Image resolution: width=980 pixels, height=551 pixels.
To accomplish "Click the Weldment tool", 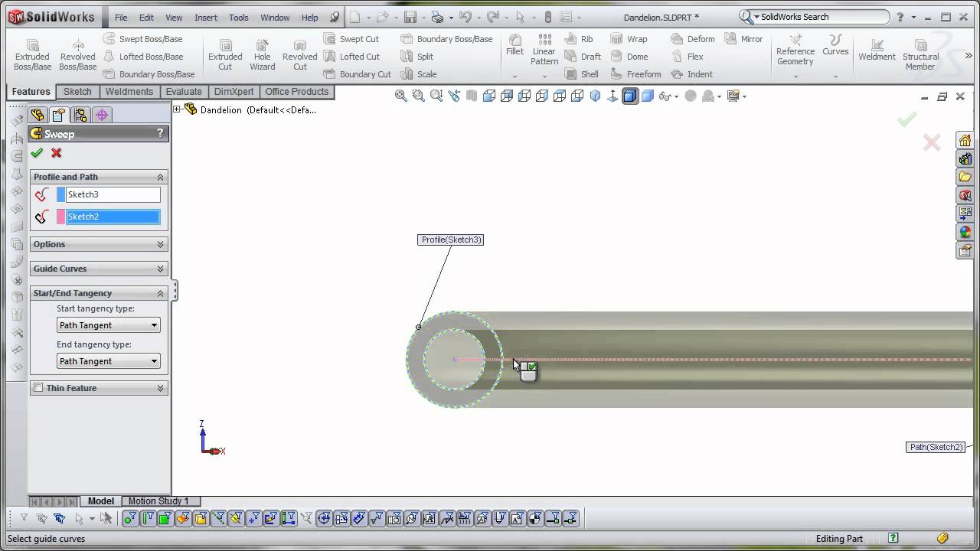I will click(x=877, y=51).
